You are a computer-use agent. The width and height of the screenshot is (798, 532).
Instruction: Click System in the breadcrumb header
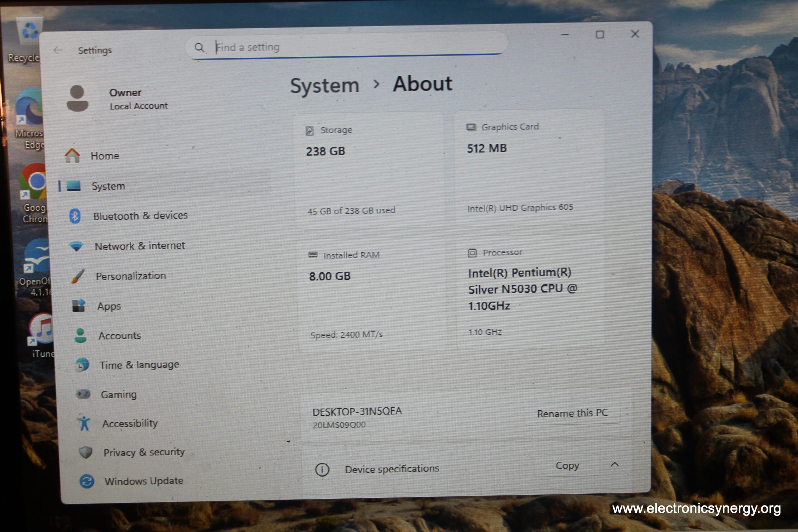324,85
